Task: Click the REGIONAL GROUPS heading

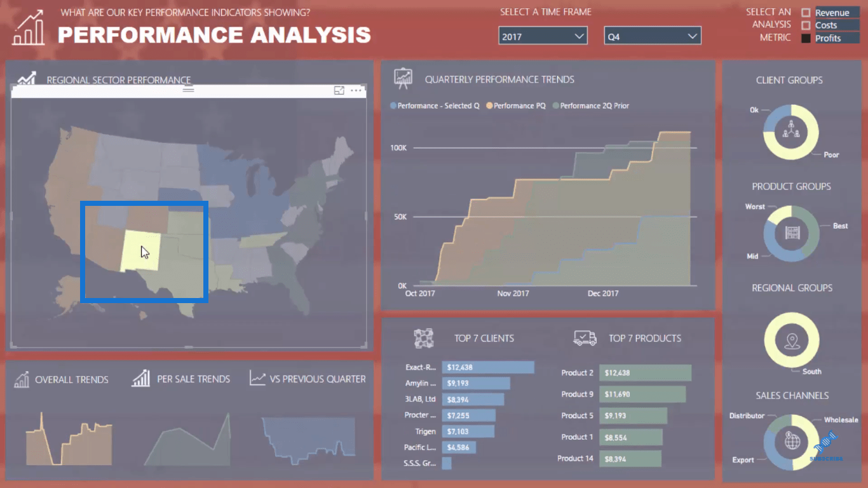Action: coord(792,288)
